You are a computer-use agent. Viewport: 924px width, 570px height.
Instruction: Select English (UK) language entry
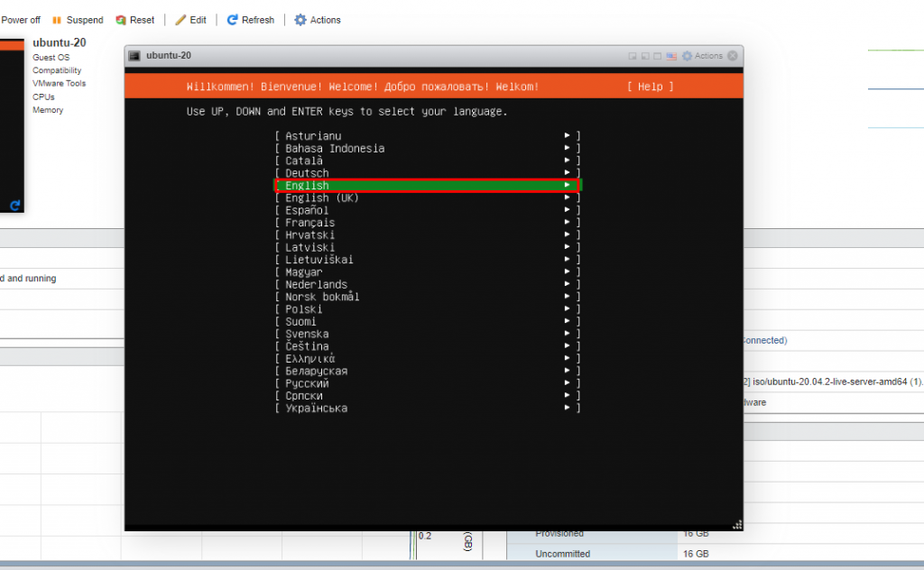[x=321, y=198]
